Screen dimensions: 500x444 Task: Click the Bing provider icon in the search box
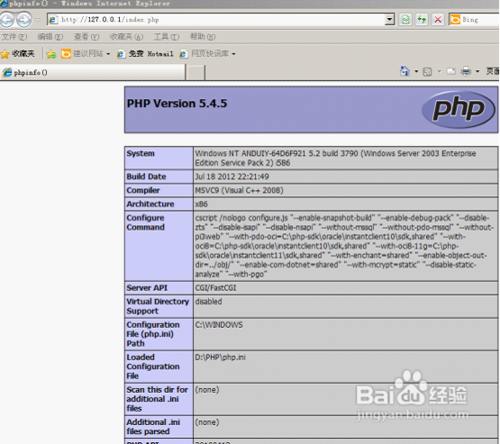coord(455,20)
